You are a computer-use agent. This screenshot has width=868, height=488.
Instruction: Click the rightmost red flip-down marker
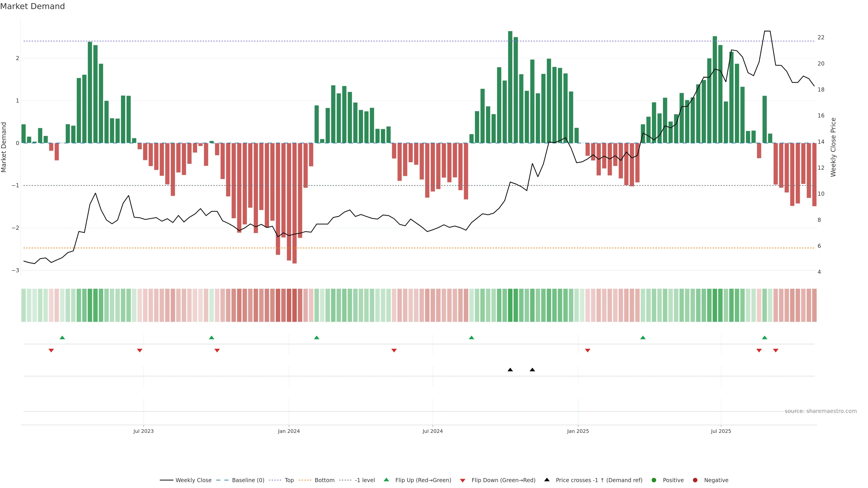point(776,351)
